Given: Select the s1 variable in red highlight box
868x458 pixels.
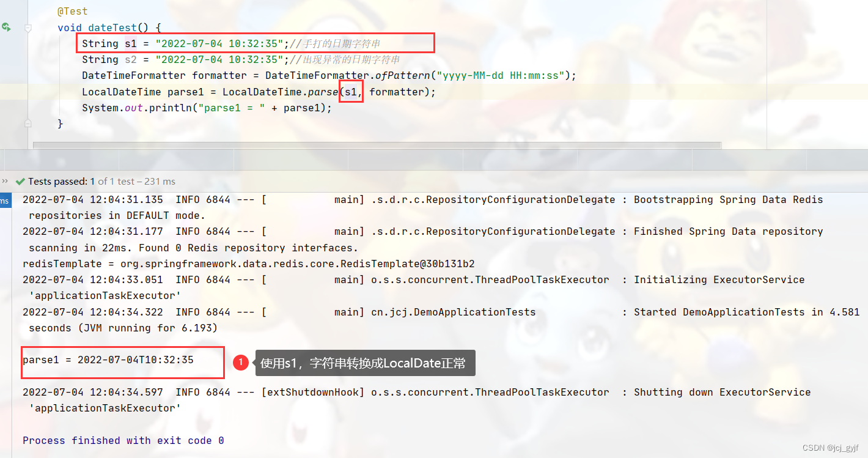Looking at the screenshot, I should click(351, 91).
